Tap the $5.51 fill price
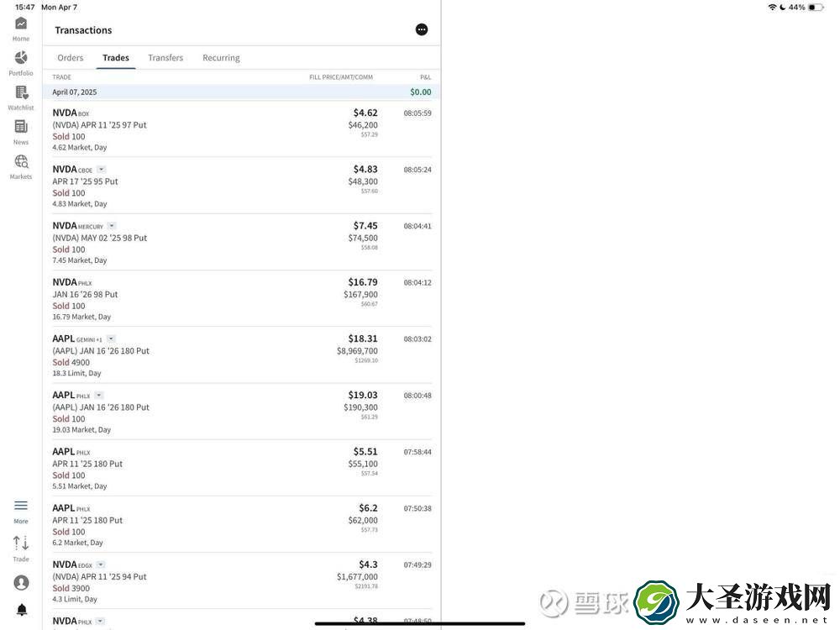This screenshot has width=840, height=630. click(365, 451)
